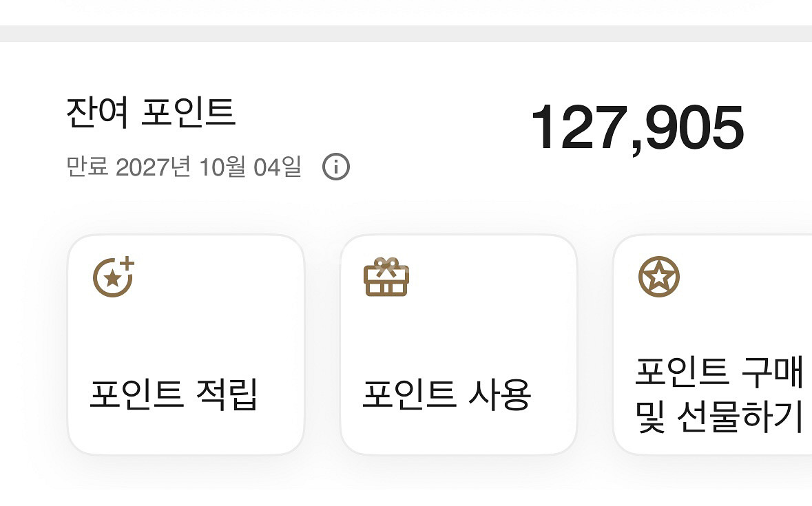The image size is (812, 506).
Task: Click the 10월 04일 date text
Action: pos(250,167)
